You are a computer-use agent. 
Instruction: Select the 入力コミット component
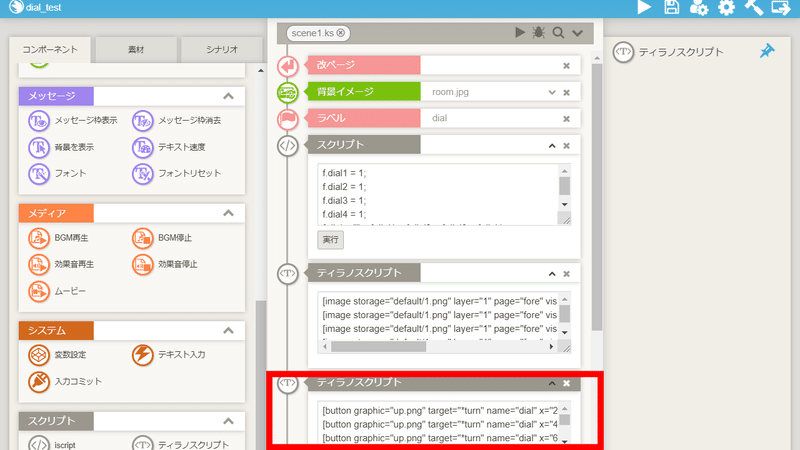65,381
